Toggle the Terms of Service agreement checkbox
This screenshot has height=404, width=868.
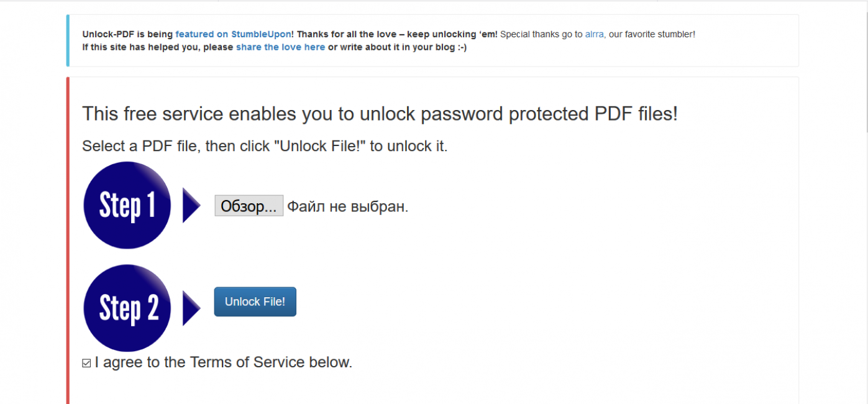click(86, 363)
